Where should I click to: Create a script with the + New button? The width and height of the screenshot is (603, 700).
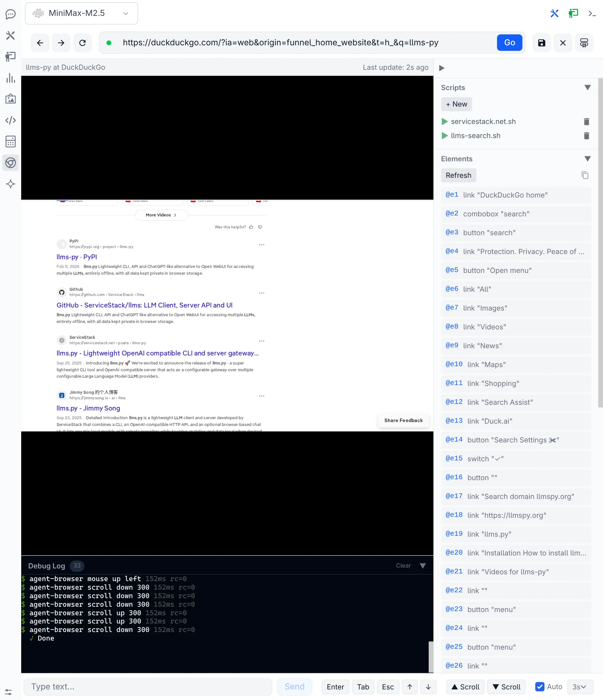click(x=456, y=104)
